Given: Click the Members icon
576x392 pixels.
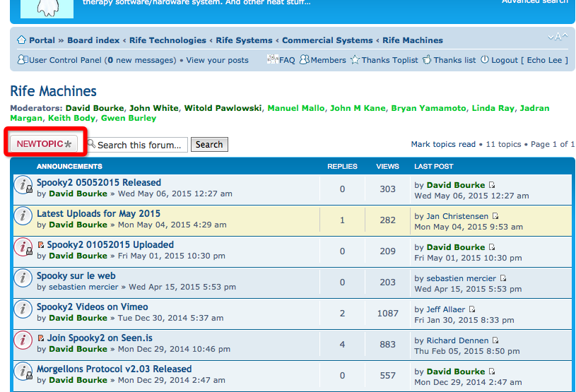Looking at the screenshot, I should [305, 59].
